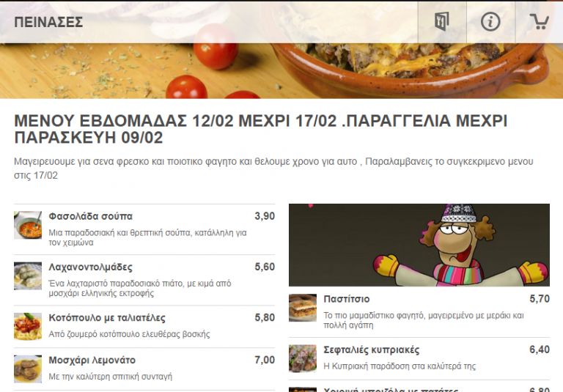Choose Παστίτσιο from the right column
The image size is (563, 392).
click(x=346, y=299)
